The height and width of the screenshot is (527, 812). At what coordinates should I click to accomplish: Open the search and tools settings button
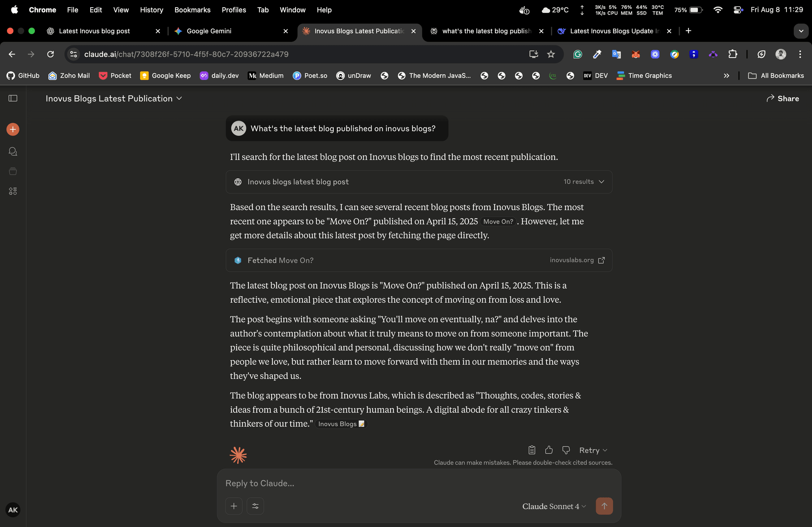click(x=255, y=506)
